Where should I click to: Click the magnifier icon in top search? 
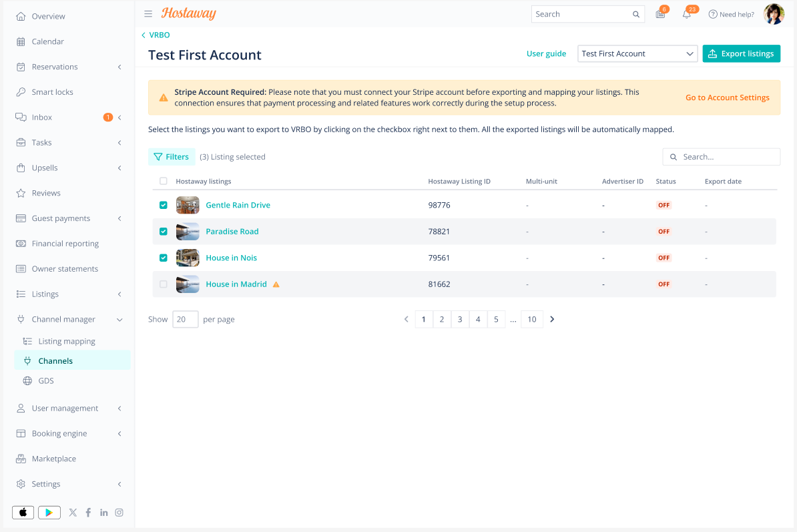point(636,14)
